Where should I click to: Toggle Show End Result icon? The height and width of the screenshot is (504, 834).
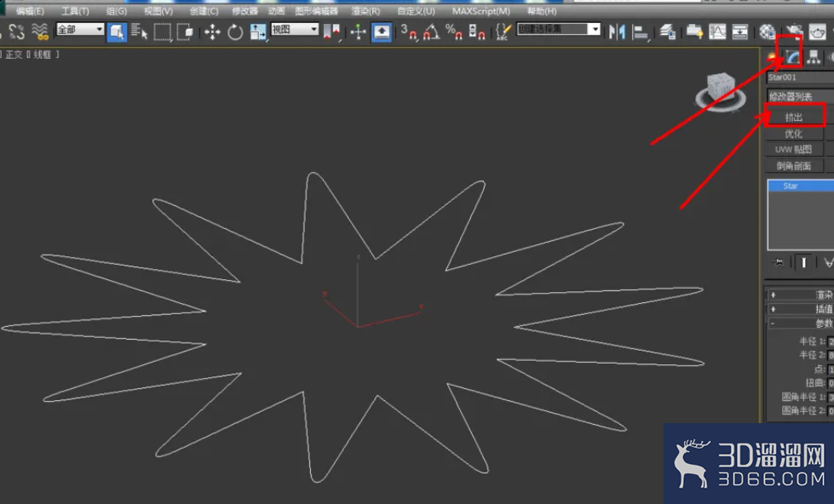pos(803,262)
